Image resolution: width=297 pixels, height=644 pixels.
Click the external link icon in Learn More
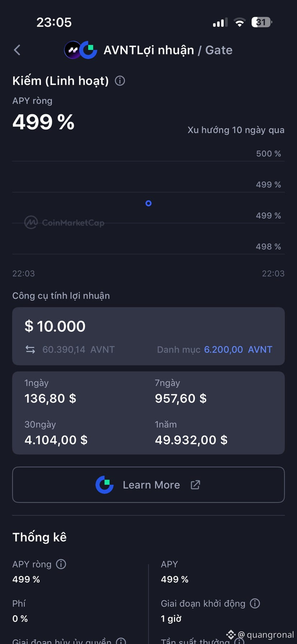[195, 485]
